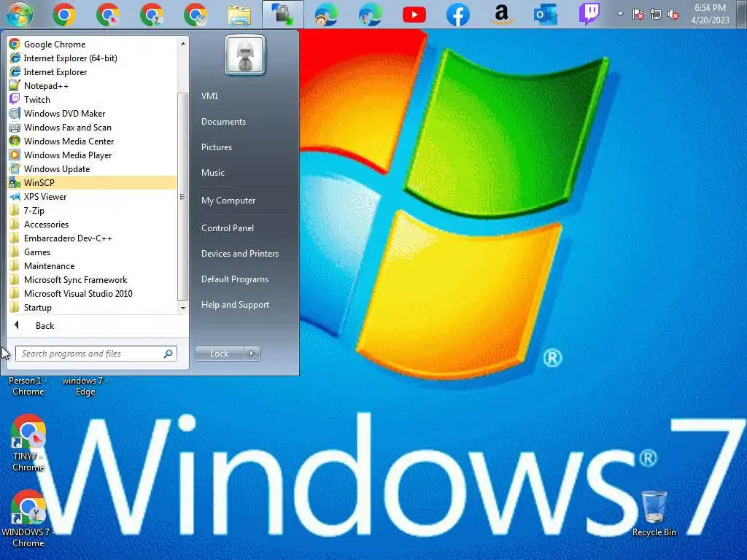Open Windows Fax and Scan
Image resolution: width=747 pixels, height=560 pixels.
click(93, 127)
